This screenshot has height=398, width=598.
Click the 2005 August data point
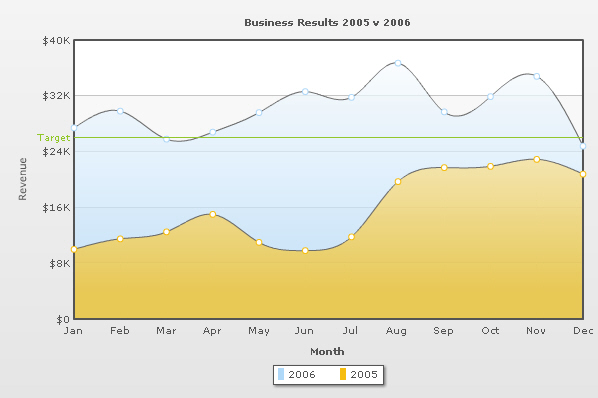point(398,181)
